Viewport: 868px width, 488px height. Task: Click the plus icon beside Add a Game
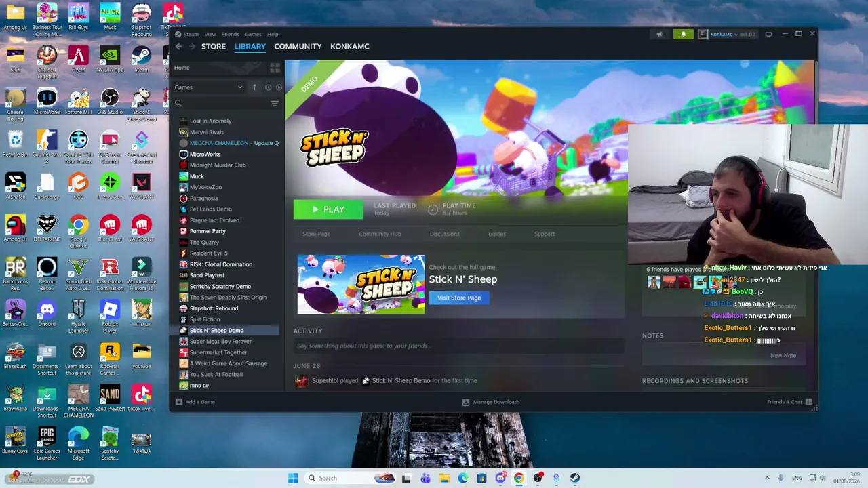pyautogui.click(x=178, y=402)
